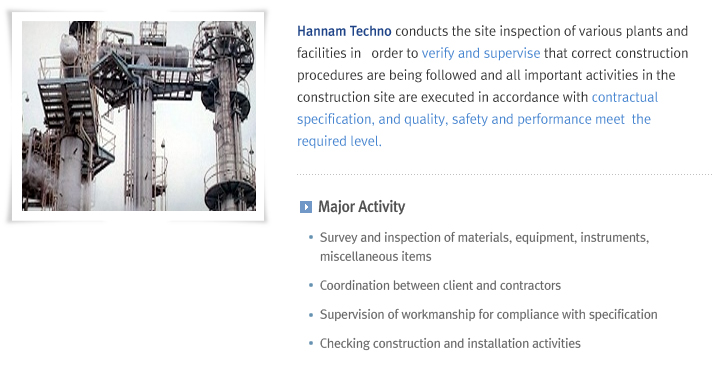Screen dimensions: 715x373
Task: Select 'Survey and inspection of materials' bullet item
Action: tap(484, 238)
